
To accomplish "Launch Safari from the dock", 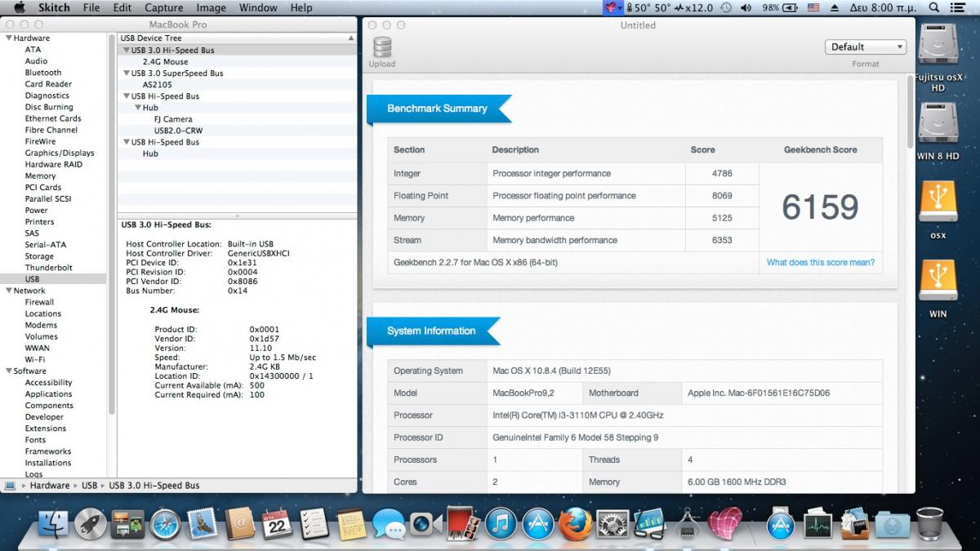I will click(165, 523).
